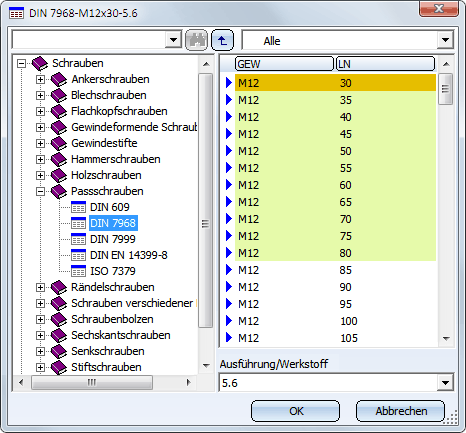This screenshot has height=433, width=466.
Task: Expand the Flachkopfschrauben node
Action: 40,111
